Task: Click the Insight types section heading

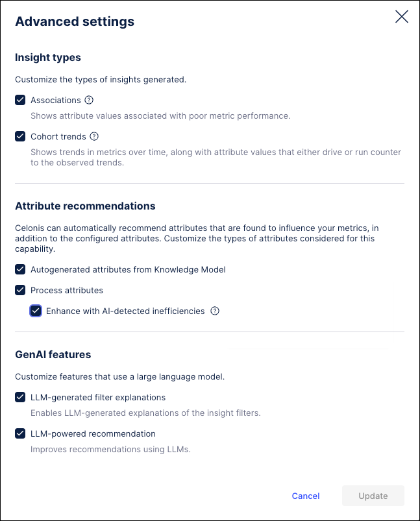Action: click(x=47, y=57)
